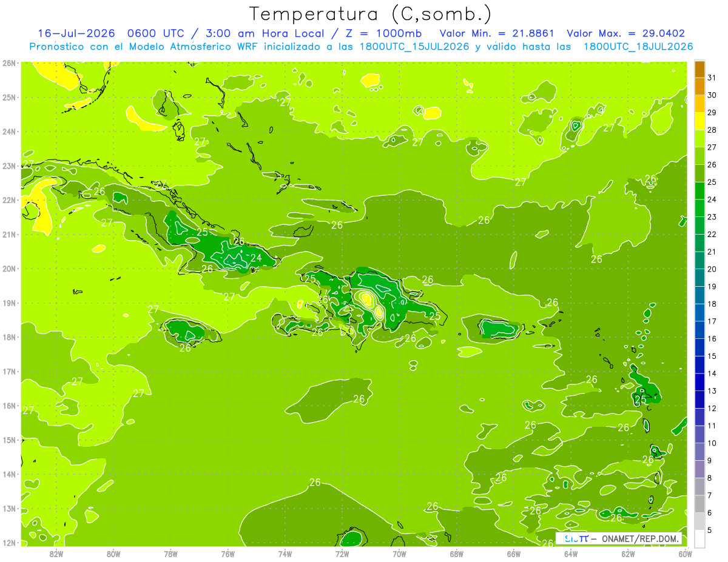The width and height of the screenshot is (728, 562).
Task: Click the "76W" longitude label
Action: 227,554
